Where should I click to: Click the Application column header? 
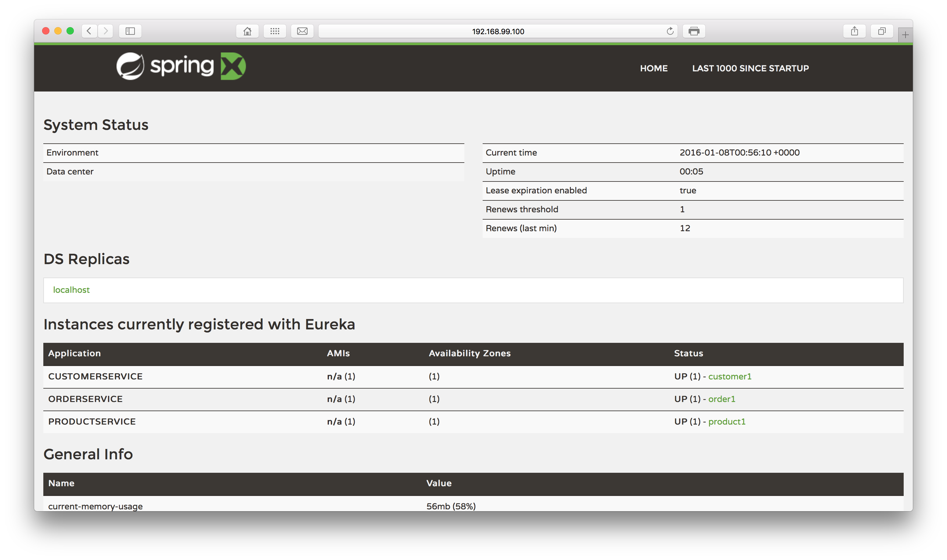[x=74, y=353]
